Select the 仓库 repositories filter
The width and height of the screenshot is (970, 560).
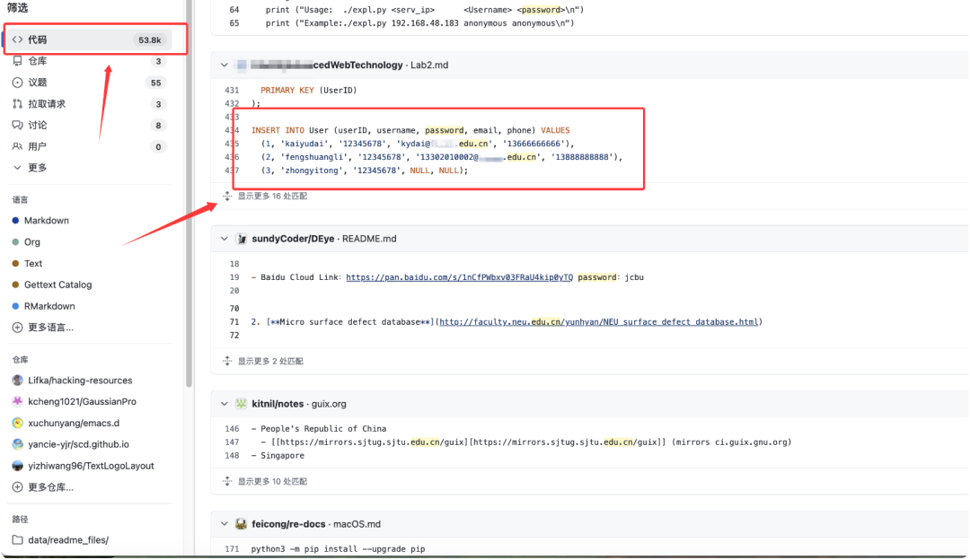coord(88,61)
